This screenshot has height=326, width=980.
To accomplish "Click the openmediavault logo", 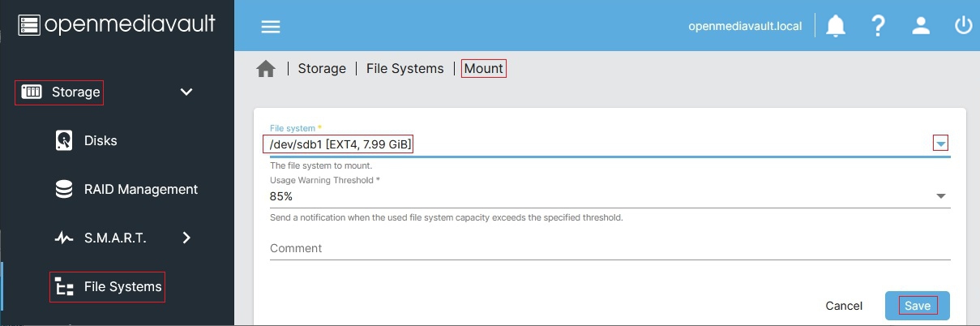I will (x=117, y=25).
